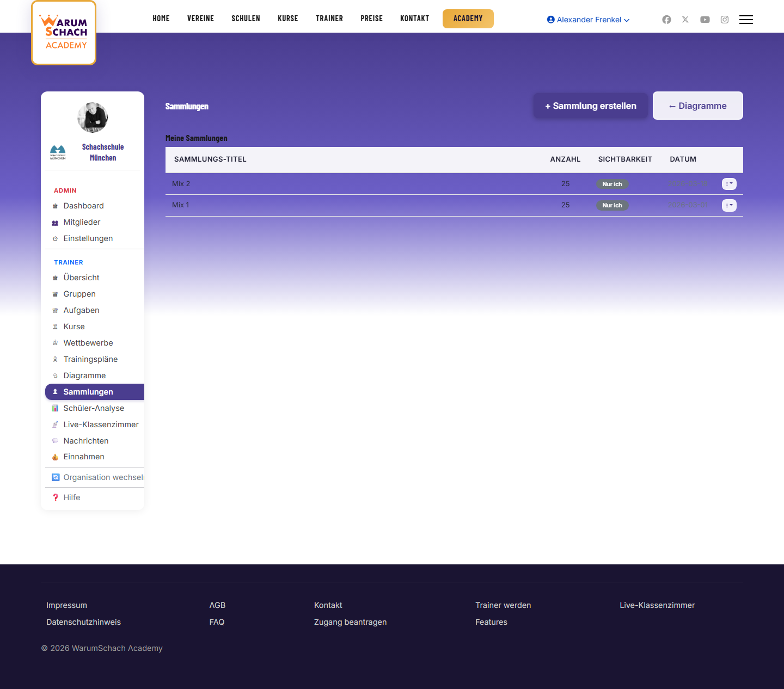Open the Zugang beantragen footer link

point(351,622)
